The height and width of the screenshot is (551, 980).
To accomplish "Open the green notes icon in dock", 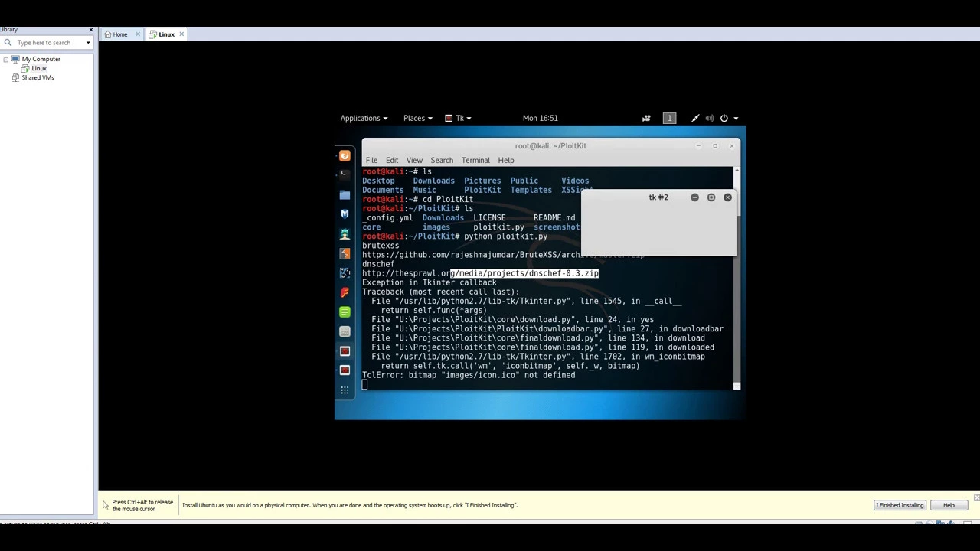I will (345, 312).
